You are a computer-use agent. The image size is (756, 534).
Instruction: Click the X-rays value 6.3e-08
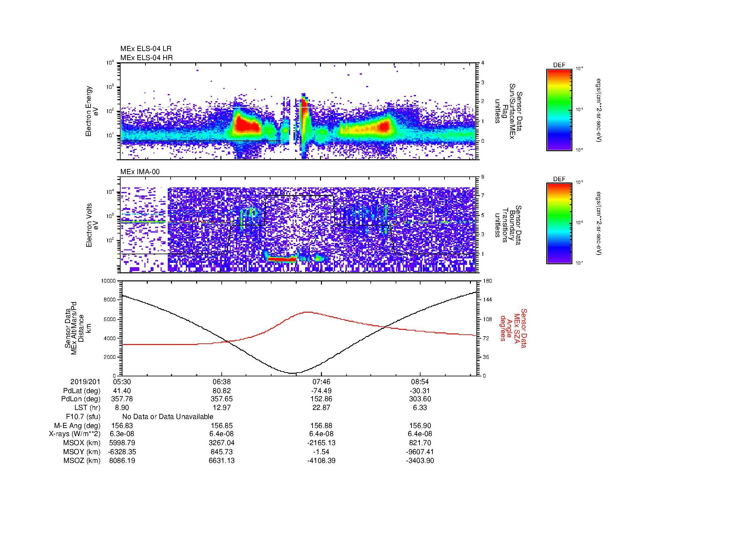tap(122, 434)
